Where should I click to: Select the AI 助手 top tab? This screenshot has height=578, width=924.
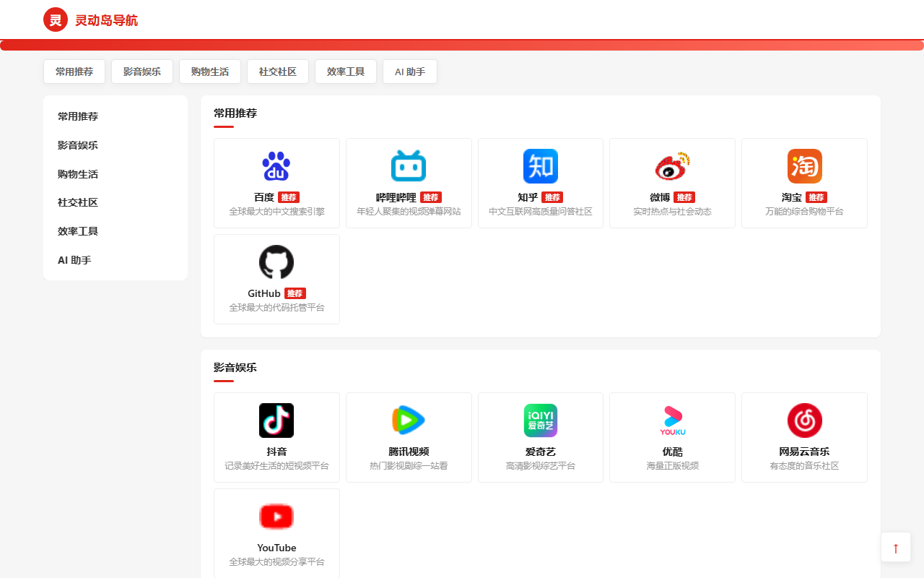[410, 72]
